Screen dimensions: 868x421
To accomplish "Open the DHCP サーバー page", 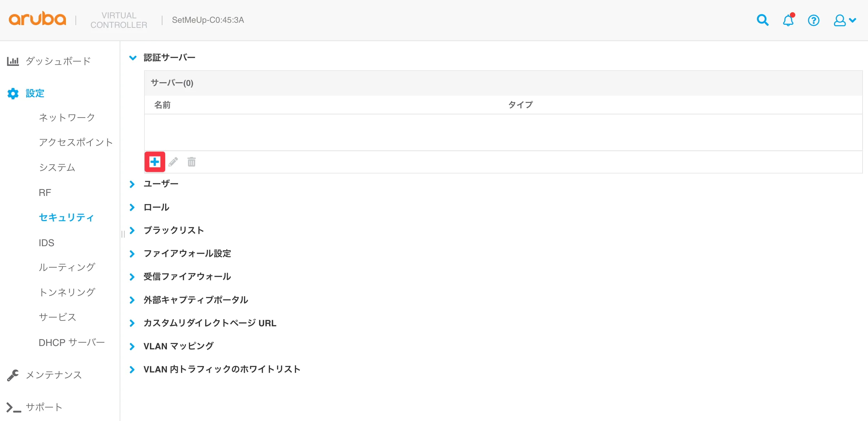I will (71, 342).
